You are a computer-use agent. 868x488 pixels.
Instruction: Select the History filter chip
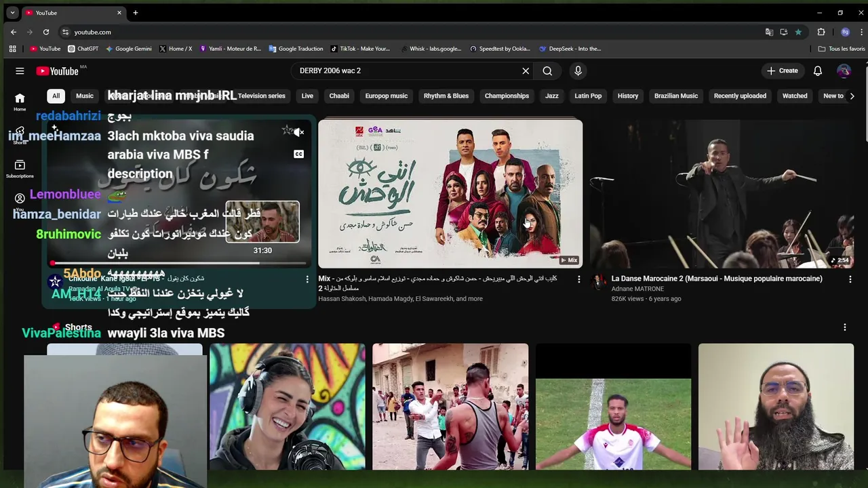coord(628,96)
